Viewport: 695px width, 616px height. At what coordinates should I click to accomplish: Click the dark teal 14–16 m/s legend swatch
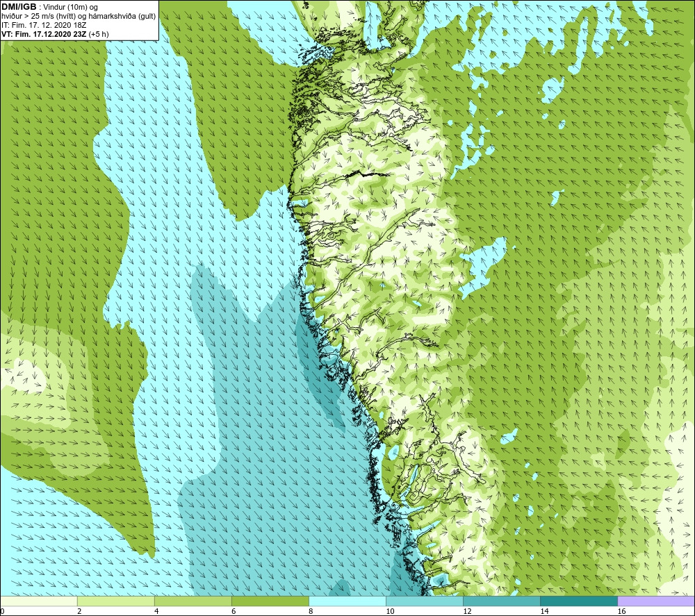pyautogui.click(x=579, y=601)
